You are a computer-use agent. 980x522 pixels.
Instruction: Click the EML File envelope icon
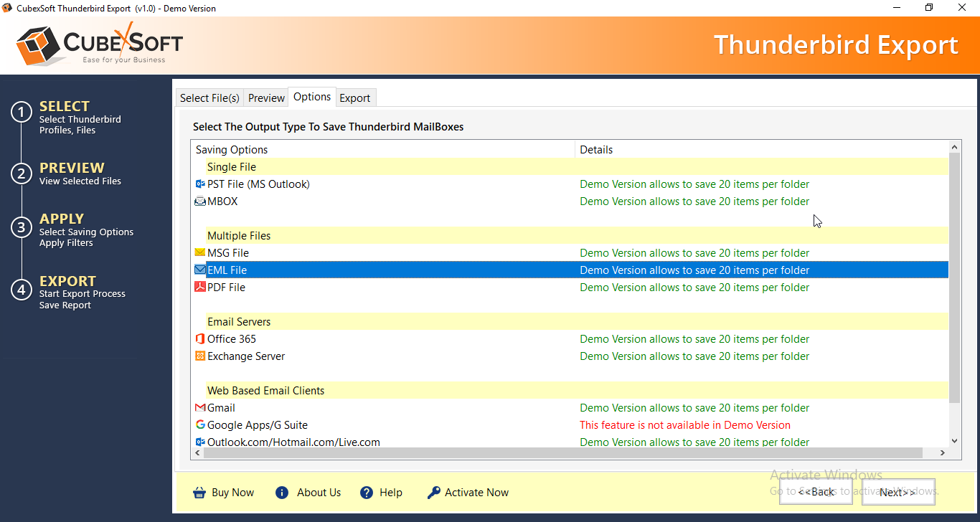[x=200, y=270]
